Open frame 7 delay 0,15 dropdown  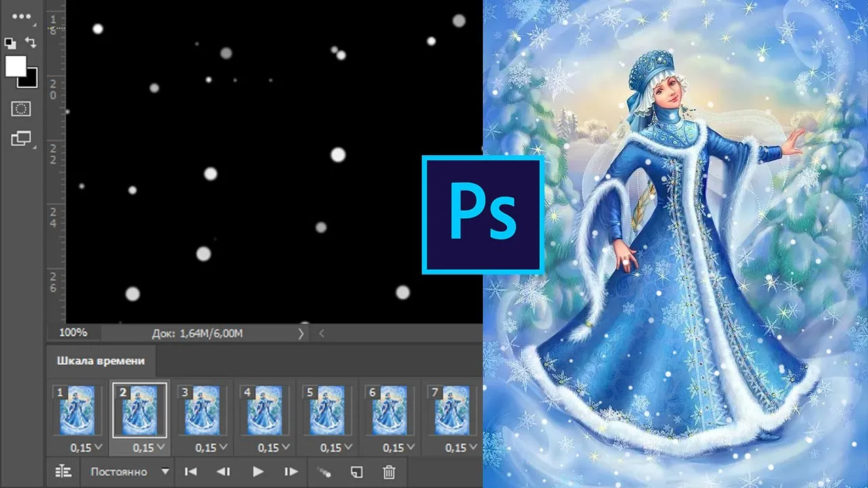pos(460,447)
